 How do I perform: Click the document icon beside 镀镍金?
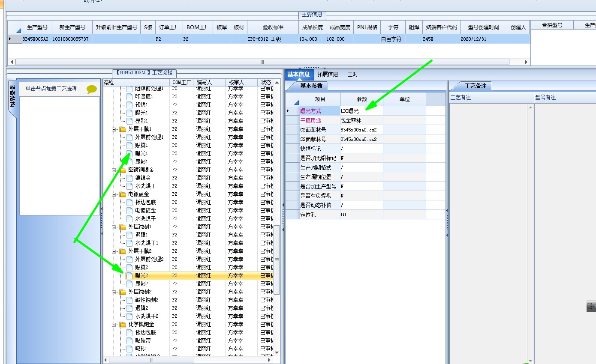(x=129, y=178)
